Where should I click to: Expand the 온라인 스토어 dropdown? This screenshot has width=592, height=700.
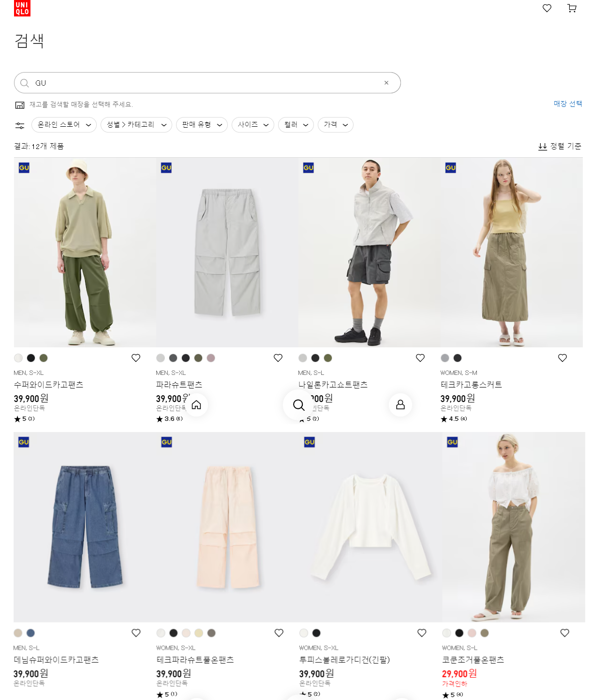click(64, 125)
